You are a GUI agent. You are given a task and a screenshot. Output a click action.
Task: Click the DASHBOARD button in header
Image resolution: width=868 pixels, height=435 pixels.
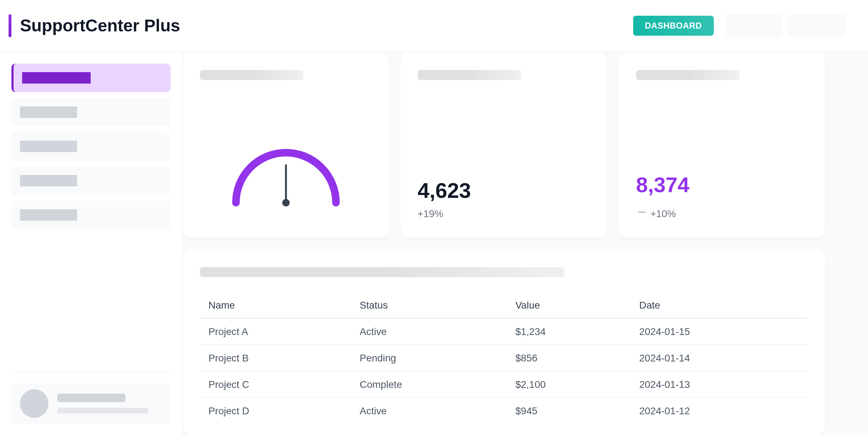(673, 26)
